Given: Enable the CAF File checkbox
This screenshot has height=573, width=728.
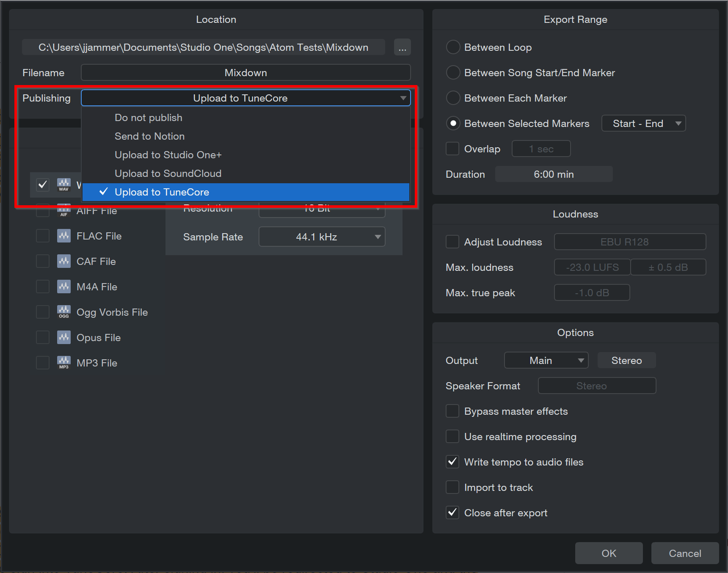Looking at the screenshot, I should coord(43,261).
